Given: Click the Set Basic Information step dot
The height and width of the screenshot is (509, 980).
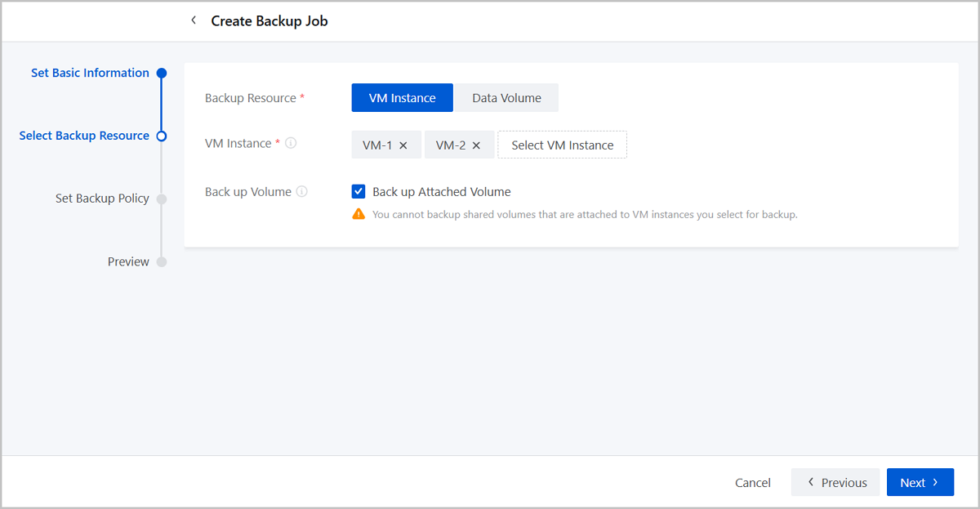Looking at the screenshot, I should (x=162, y=73).
